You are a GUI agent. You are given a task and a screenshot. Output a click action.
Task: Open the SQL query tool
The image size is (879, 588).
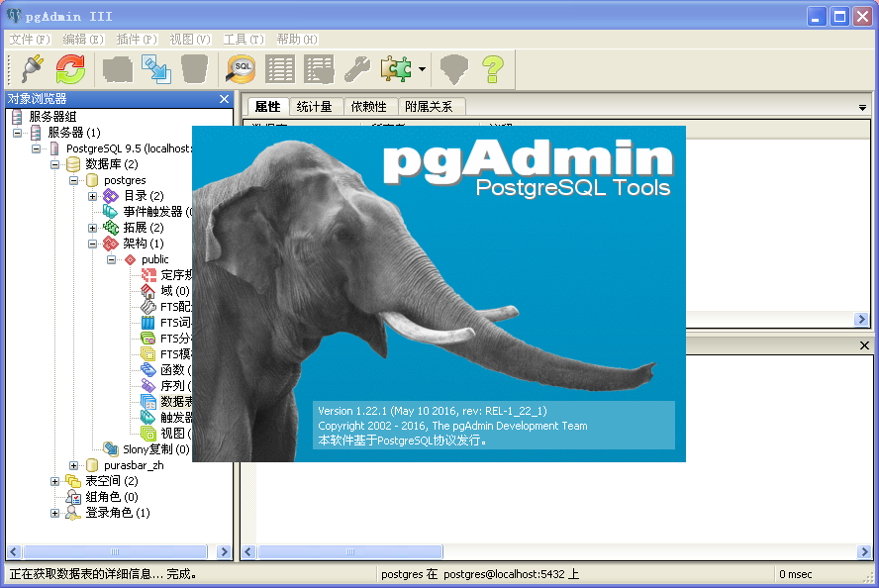242,69
